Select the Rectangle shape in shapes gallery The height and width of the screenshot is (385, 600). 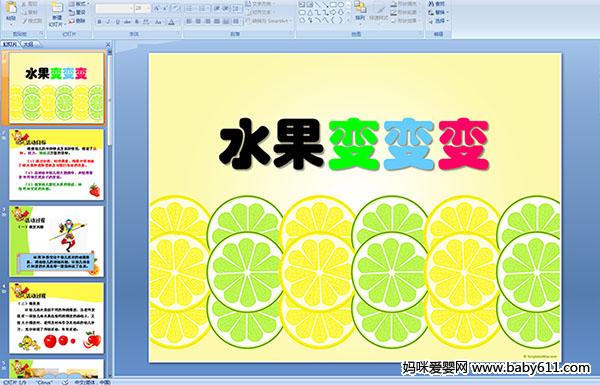coord(334,4)
